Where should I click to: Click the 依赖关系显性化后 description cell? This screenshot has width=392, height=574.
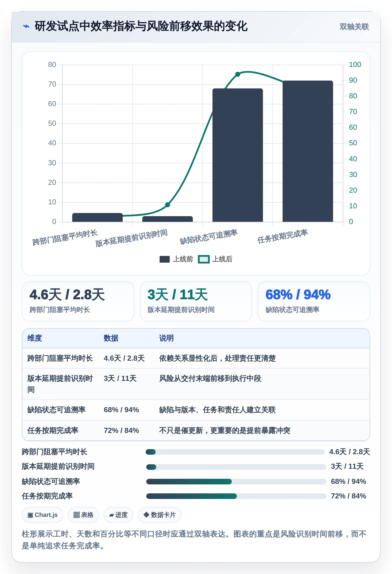pos(218,358)
